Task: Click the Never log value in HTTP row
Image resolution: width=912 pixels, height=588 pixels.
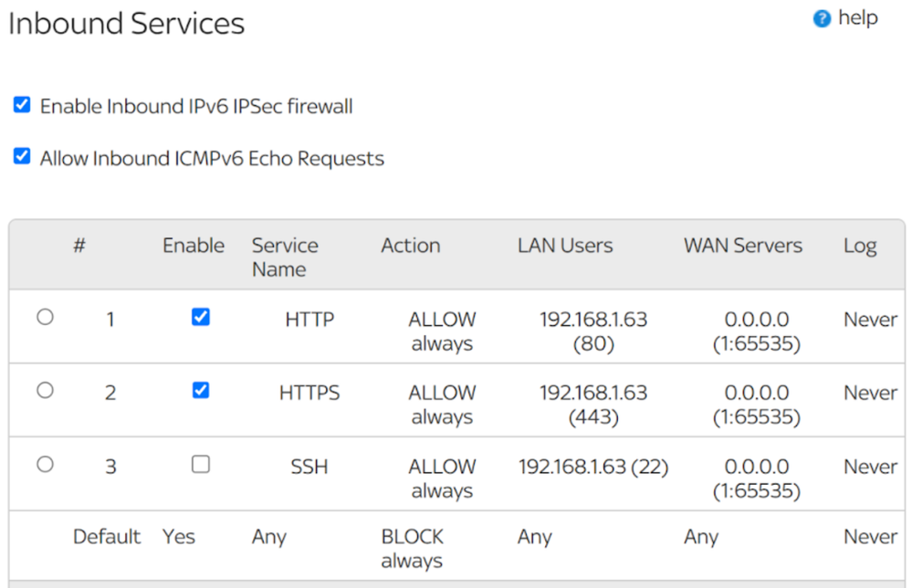Action: coord(871,320)
